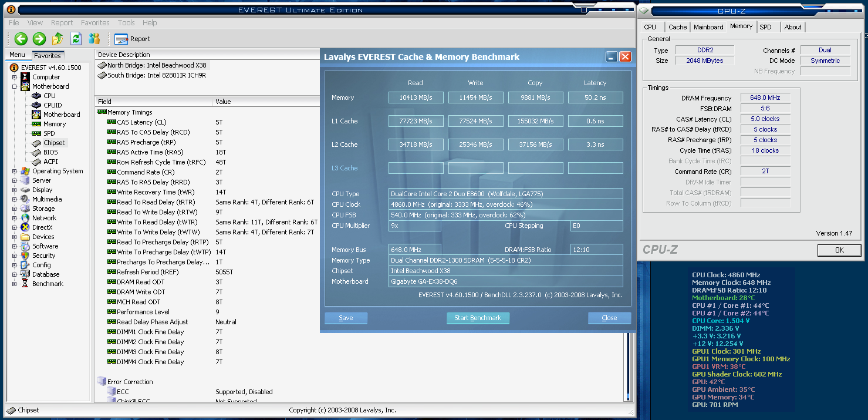This screenshot has width=868, height=420.
Task: Select the Multimedia category icon
Action: [x=25, y=199]
